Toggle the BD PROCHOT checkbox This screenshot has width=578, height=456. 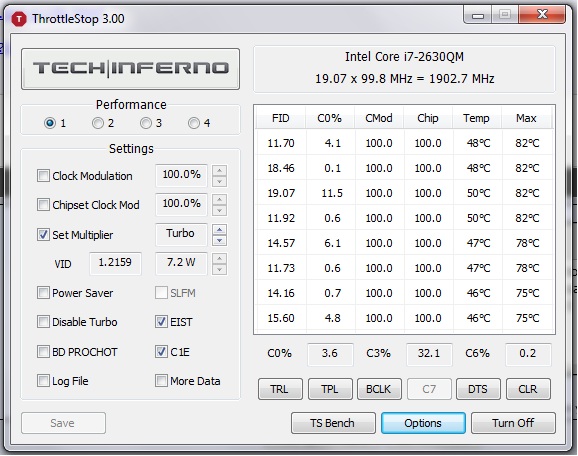tap(43, 351)
